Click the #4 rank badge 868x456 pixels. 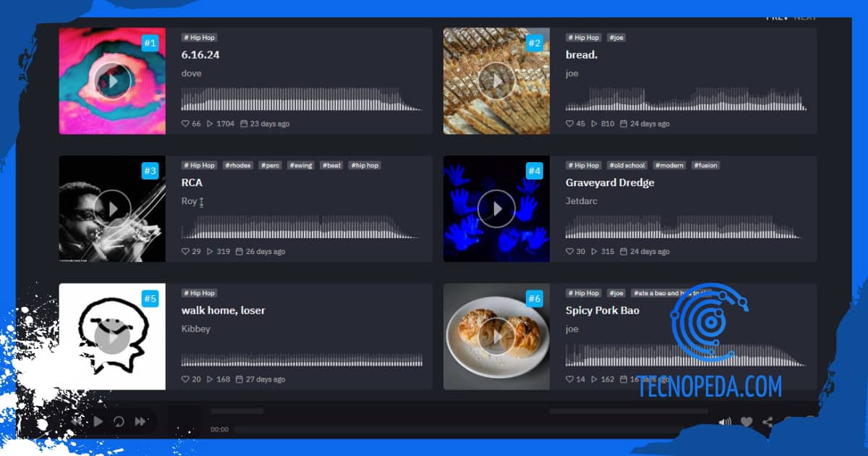coord(534,171)
